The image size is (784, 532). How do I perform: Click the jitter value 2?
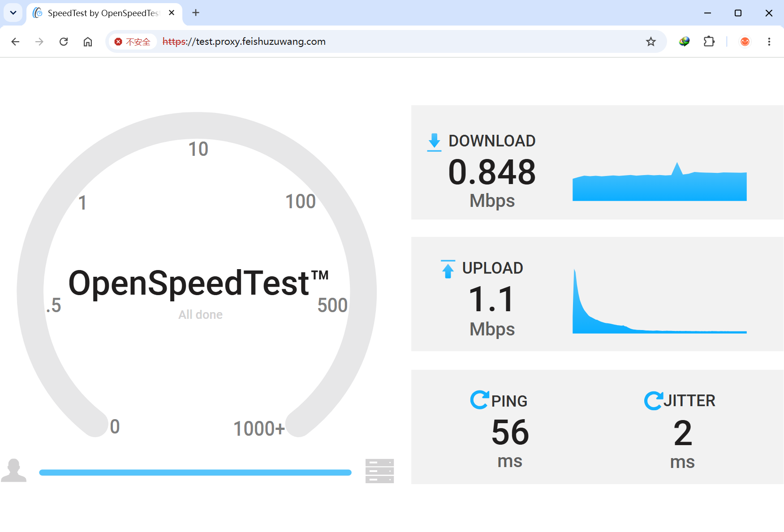point(683,433)
